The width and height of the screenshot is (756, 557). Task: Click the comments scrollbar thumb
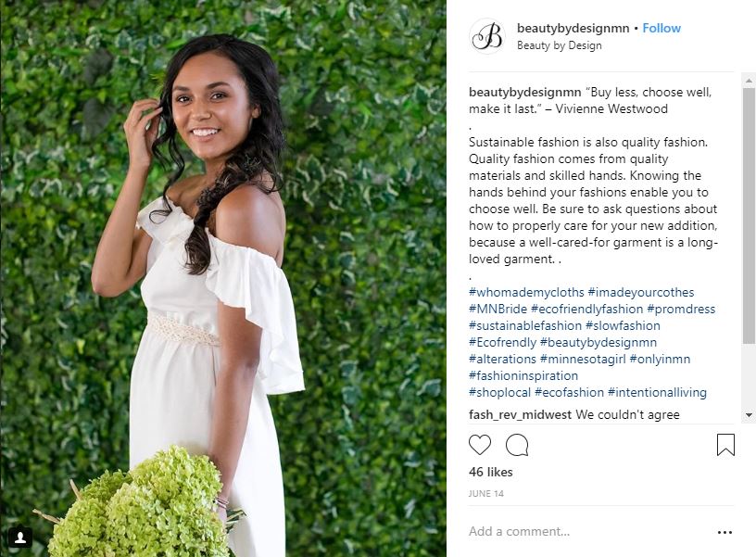pos(749,215)
